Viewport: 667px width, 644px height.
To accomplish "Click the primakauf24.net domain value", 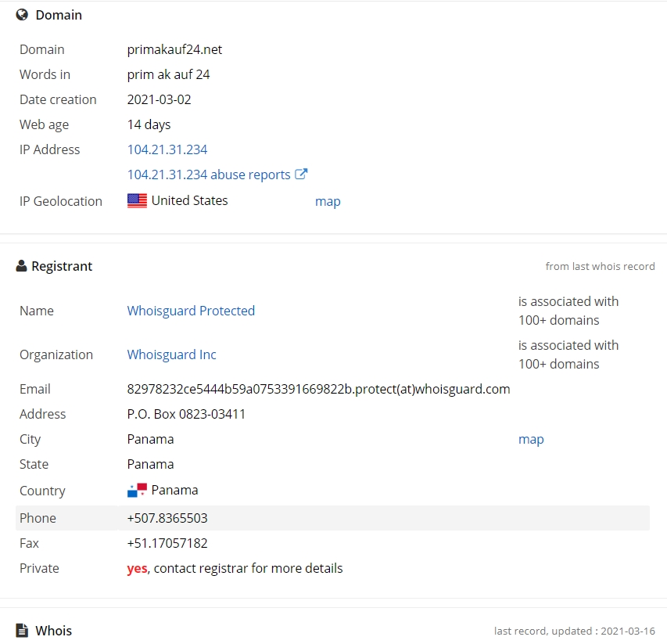I will (174, 49).
